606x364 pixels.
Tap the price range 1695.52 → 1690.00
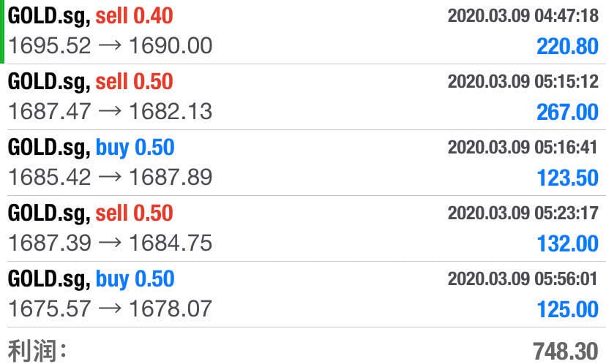(x=110, y=45)
